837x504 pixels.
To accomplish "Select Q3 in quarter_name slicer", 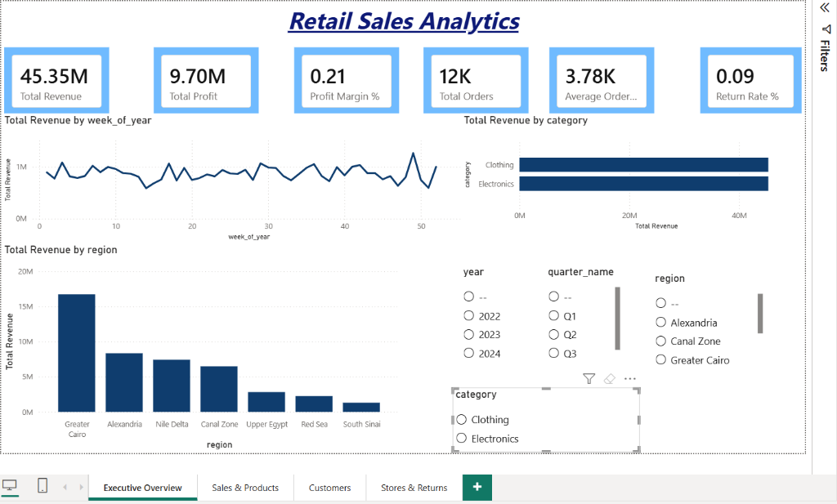I will click(x=553, y=353).
